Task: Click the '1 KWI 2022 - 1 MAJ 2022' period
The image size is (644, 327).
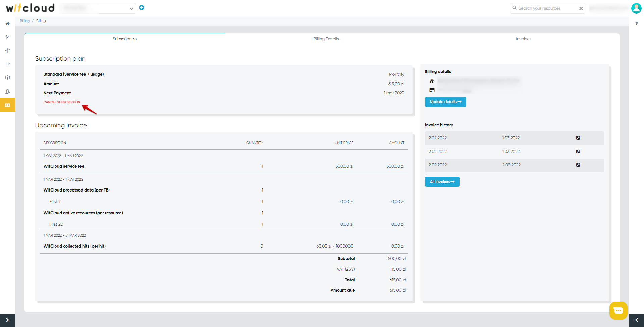Action: [63, 156]
